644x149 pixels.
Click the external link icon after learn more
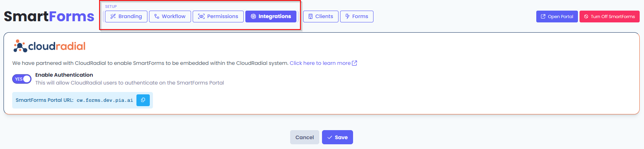point(355,63)
